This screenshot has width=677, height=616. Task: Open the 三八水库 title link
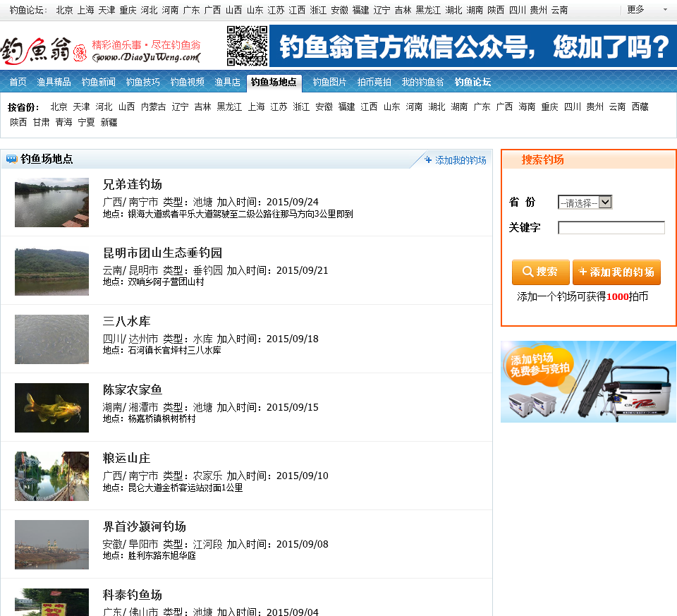click(x=126, y=321)
